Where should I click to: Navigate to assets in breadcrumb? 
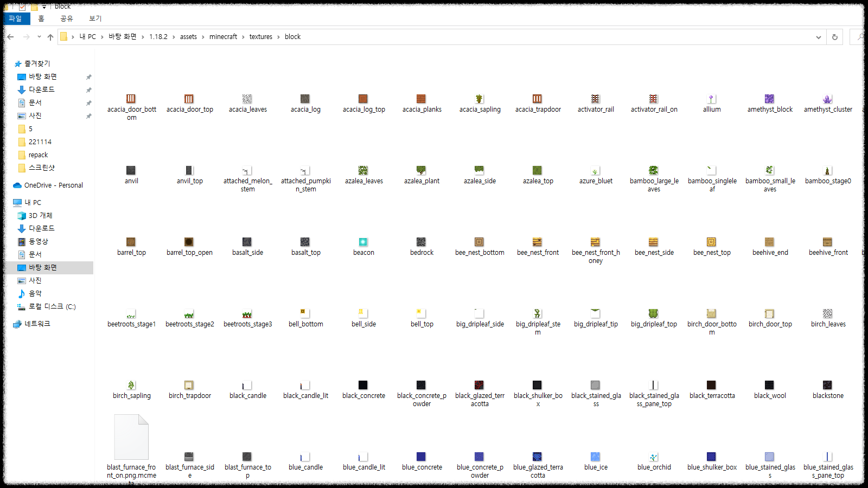[x=188, y=37]
